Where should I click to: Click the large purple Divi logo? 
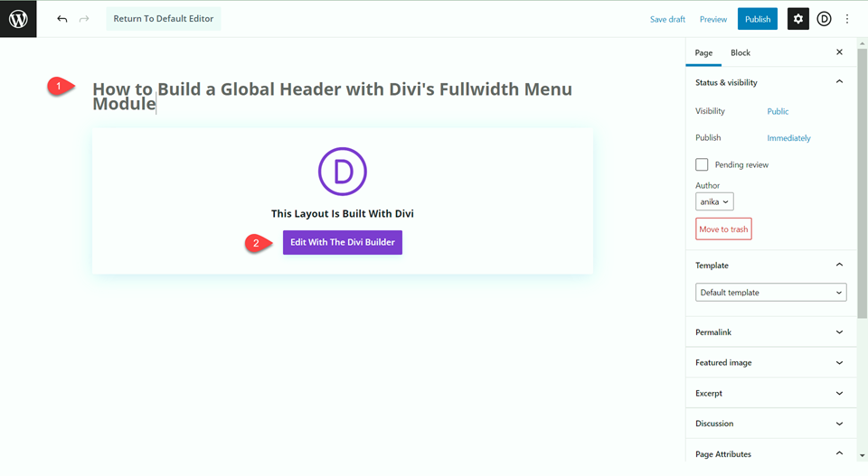click(x=342, y=172)
